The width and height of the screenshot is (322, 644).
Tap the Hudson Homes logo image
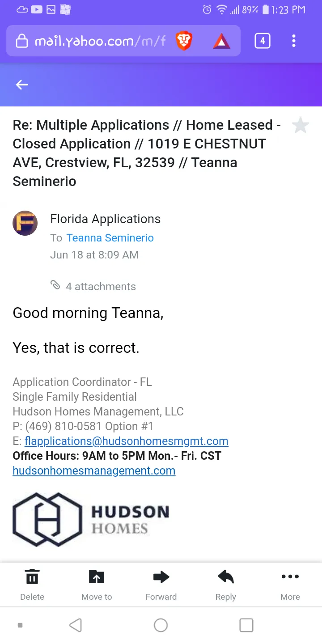91,519
